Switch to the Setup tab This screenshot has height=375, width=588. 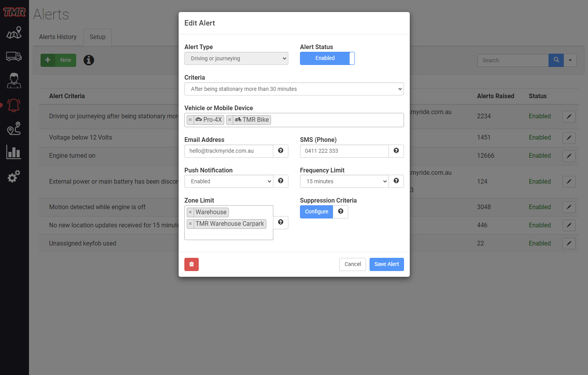(x=97, y=37)
